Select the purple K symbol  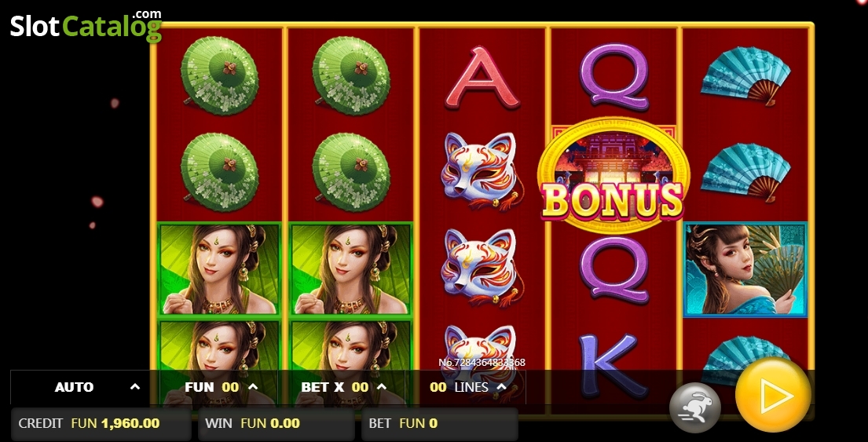pyautogui.click(x=613, y=364)
